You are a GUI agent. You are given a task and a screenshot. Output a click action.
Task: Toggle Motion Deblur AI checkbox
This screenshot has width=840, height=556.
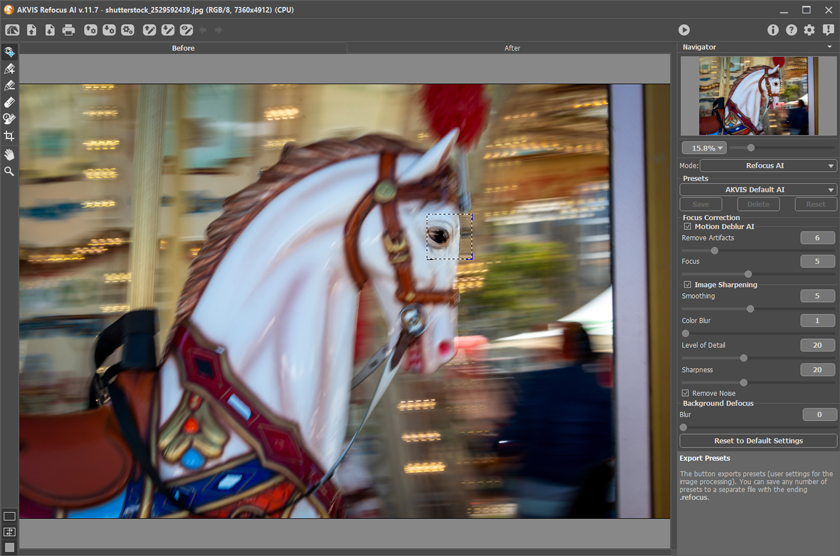tap(687, 227)
